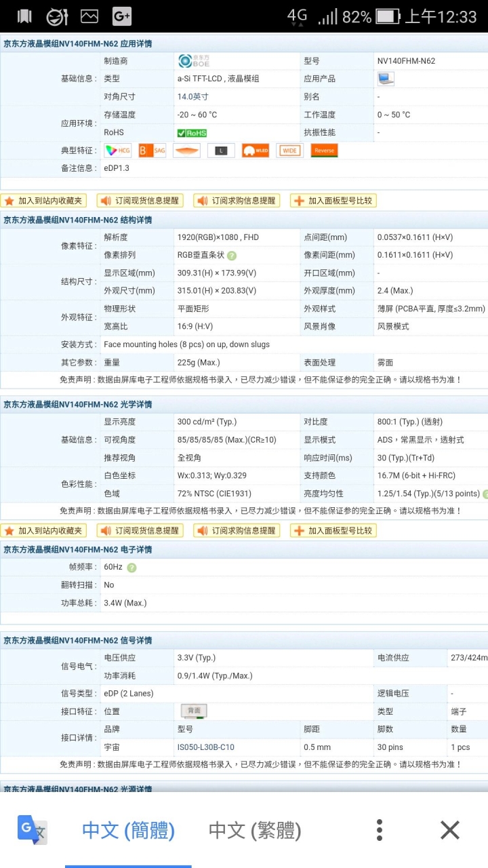
Task: Click the 1920(RGB)×1080, FHD resolution value
Action: point(218,237)
